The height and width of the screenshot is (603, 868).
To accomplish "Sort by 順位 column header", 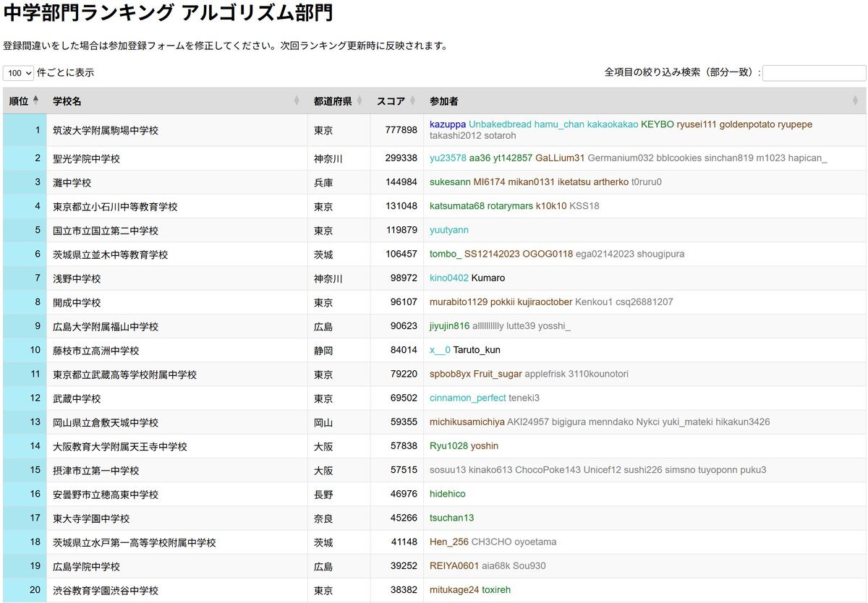I will pos(25,101).
